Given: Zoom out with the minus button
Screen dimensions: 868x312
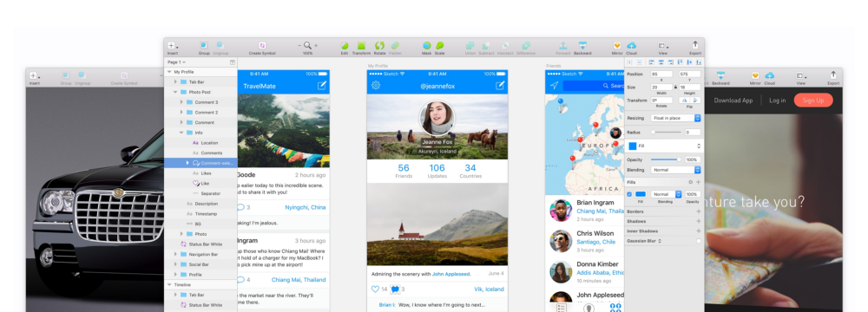Looking at the screenshot, I should [299, 45].
